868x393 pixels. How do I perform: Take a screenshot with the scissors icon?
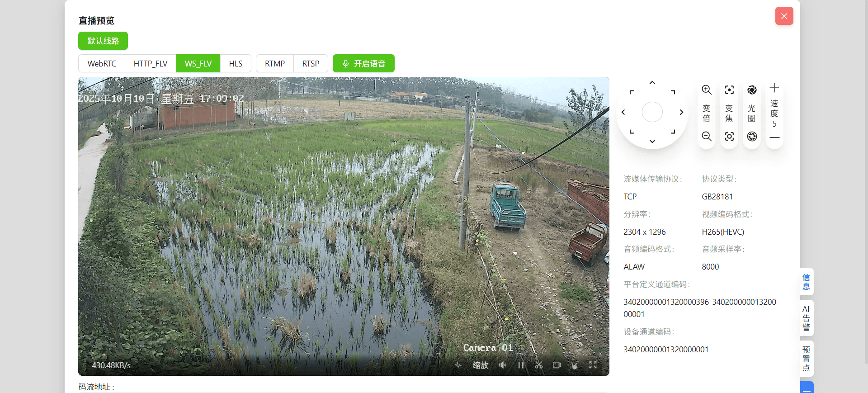[538, 365]
